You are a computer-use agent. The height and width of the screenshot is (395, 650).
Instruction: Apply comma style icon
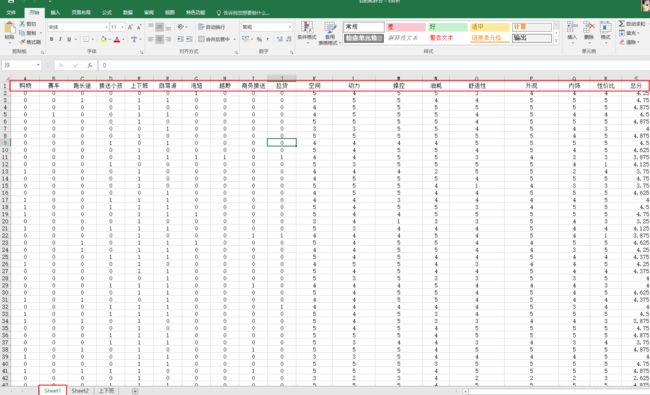(268, 39)
